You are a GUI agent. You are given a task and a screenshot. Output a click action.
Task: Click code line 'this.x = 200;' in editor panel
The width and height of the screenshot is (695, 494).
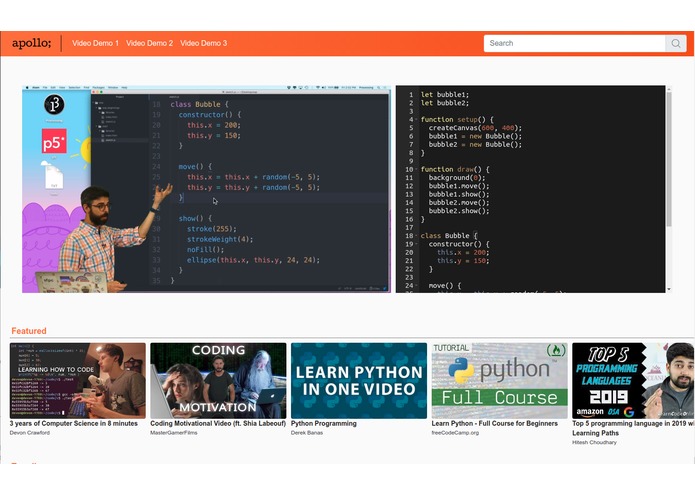pyautogui.click(x=463, y=253)
